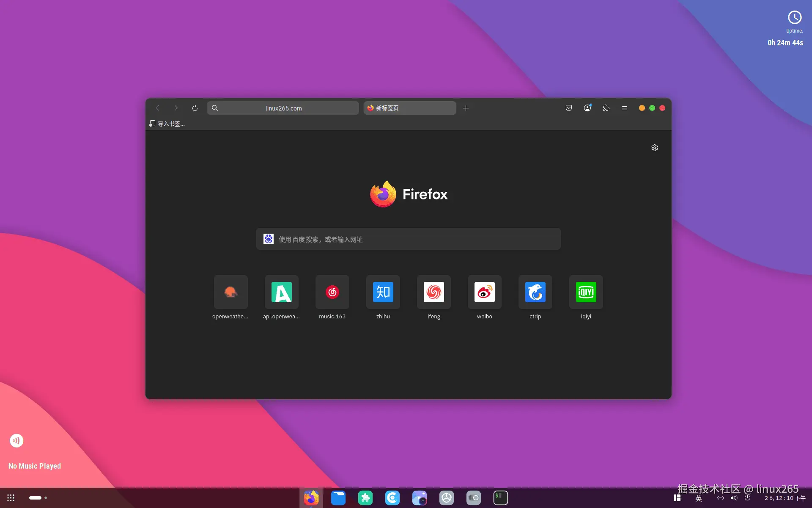
Task: Select the 新标签页 tab
Action: pyautogui.click(x=409, y=108)
